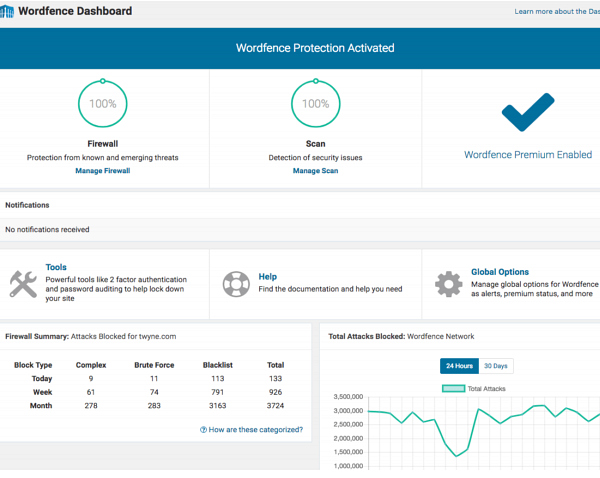Image resolution: width=600 pixels, height=478 pixels.
Task: Select Today's Blacklist value 113
Action: 217,378
